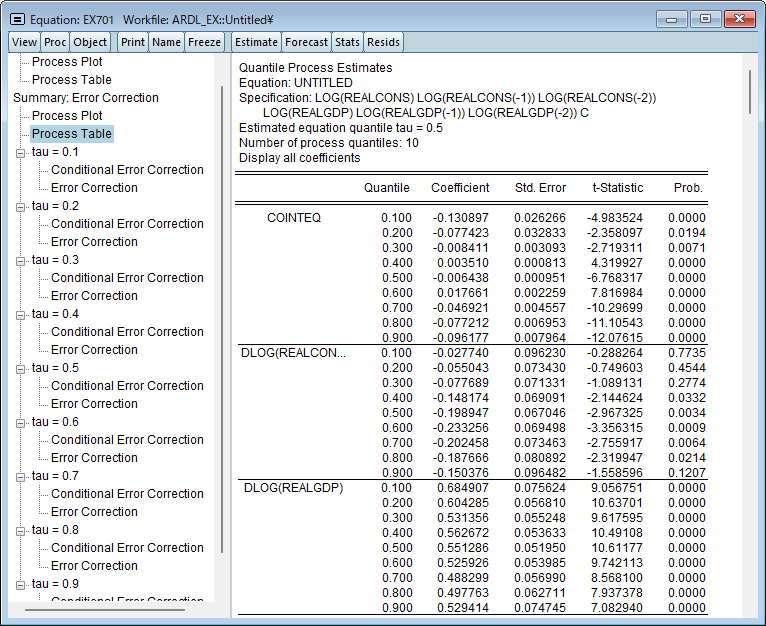Collapse the tau = 0.8 tree node
The width and height of the screenshot is (766, 626).
tap(20, 530)
